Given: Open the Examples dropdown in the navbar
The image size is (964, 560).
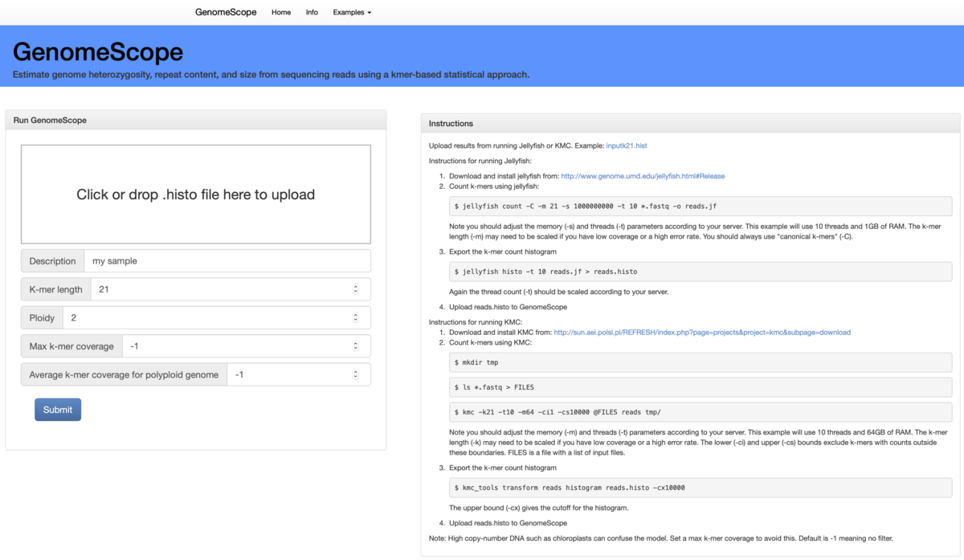Looking at the screenshot, I should [x=352, y=12].
